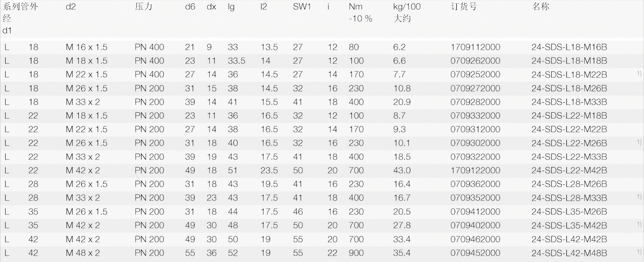Click the 压力 column header

[143, 7]
